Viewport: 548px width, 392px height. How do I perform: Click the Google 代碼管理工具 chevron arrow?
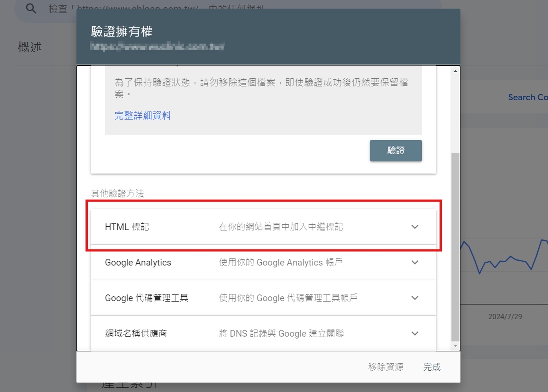pos(415,298)
